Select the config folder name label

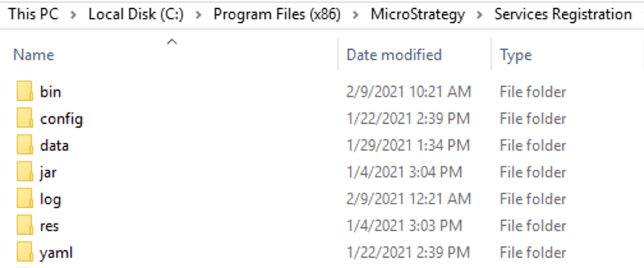pos(61,119)
